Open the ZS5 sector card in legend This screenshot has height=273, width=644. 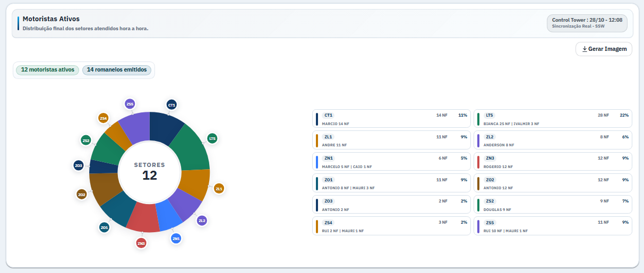click(553, 226)
